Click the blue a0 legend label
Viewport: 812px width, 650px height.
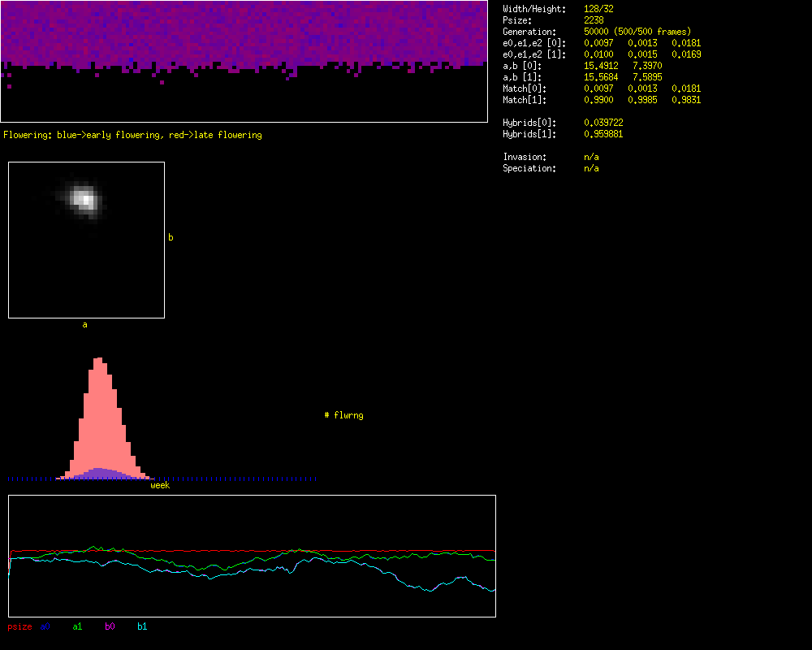coord(45,626)
